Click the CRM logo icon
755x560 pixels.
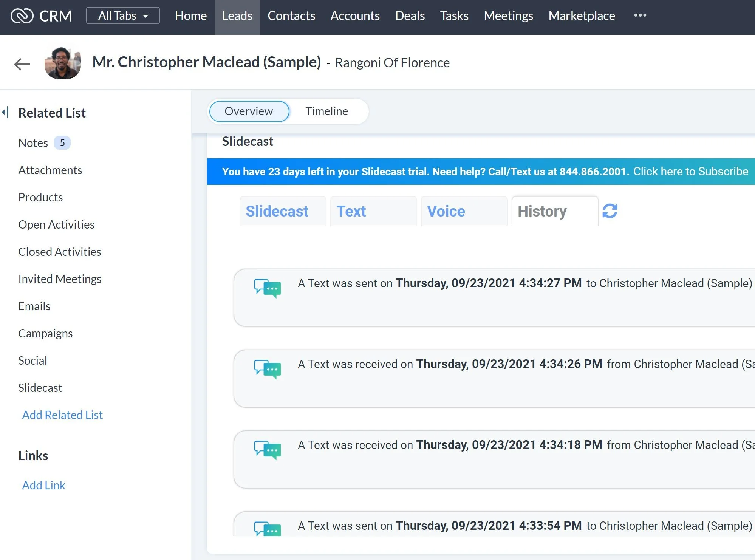[22, 16]
